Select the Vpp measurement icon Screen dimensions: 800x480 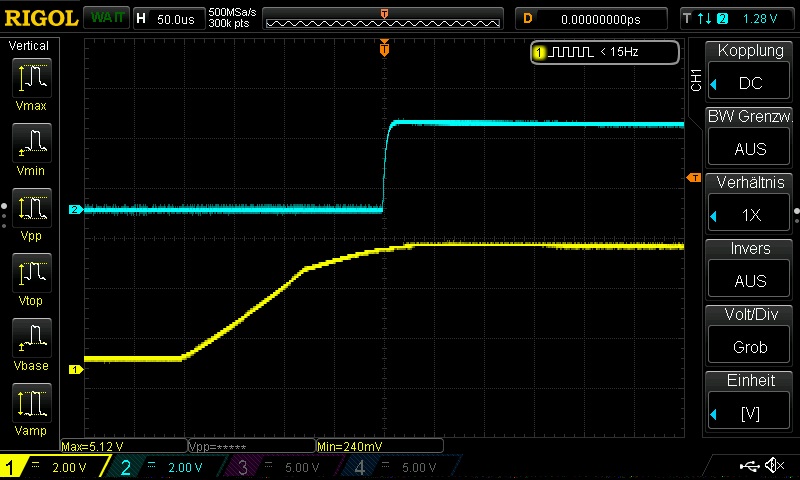(32, 208)
